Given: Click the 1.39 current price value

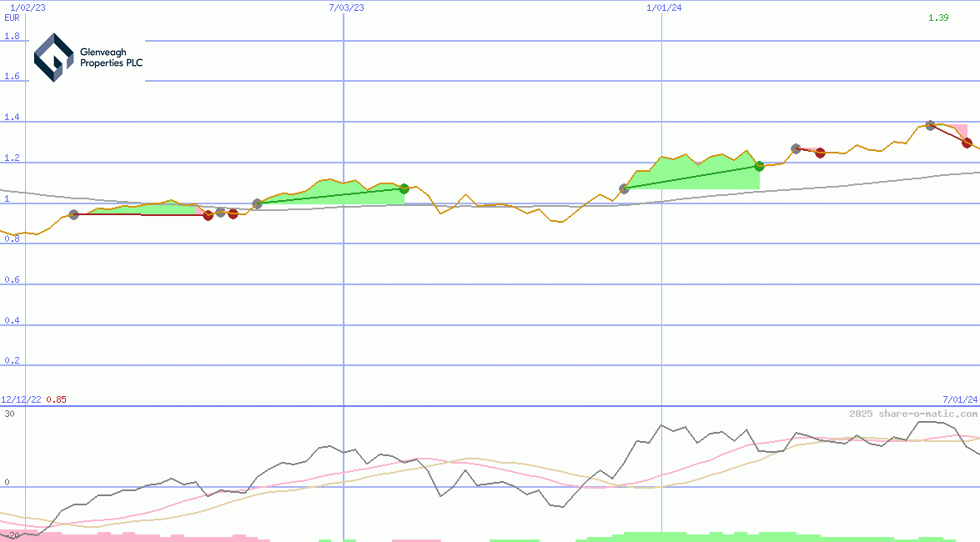Looking at the screenshot, I should pyautogui.click(x=938, y=18).
